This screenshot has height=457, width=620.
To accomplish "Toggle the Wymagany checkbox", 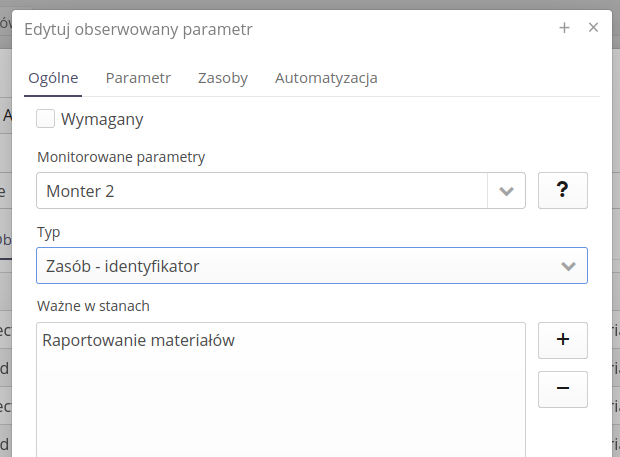I will click(x=45, y=119).
